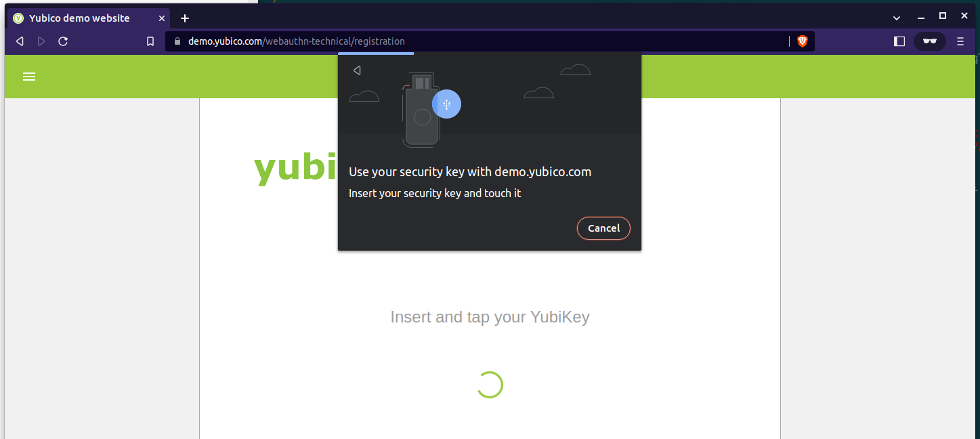The image size is (980, 439).
Task: Click the browser forward navigation arrow
Action: click(x=41, y=41)
